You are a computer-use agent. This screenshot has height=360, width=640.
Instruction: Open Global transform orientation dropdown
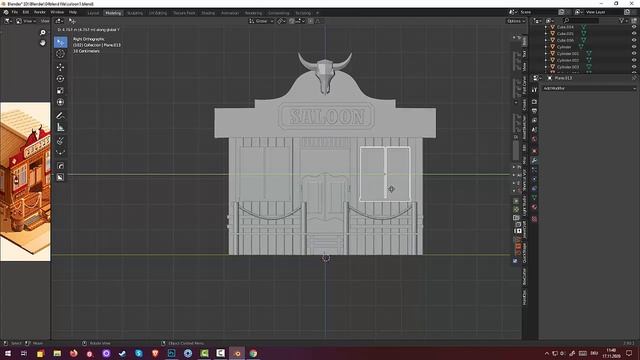pos(261,21)
